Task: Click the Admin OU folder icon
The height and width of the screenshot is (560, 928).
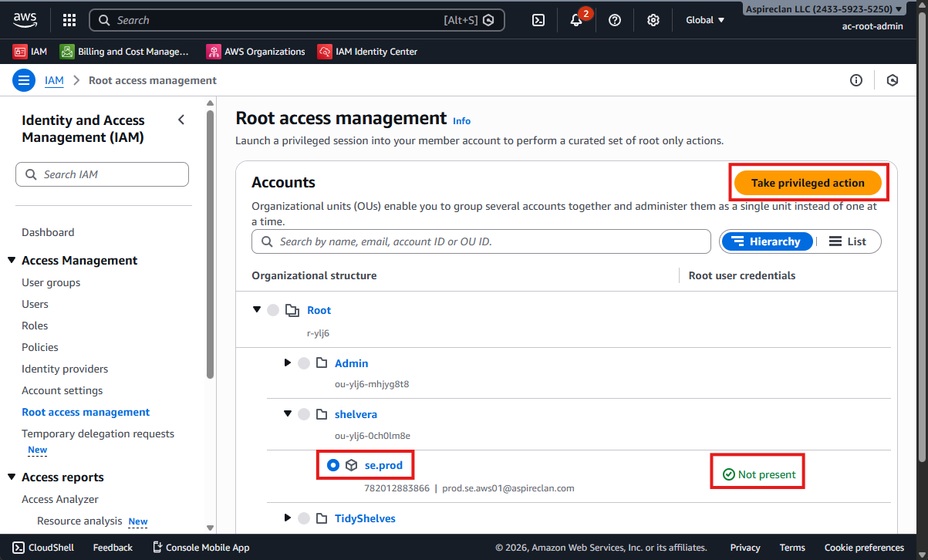Action: click(x=322, y=363)
